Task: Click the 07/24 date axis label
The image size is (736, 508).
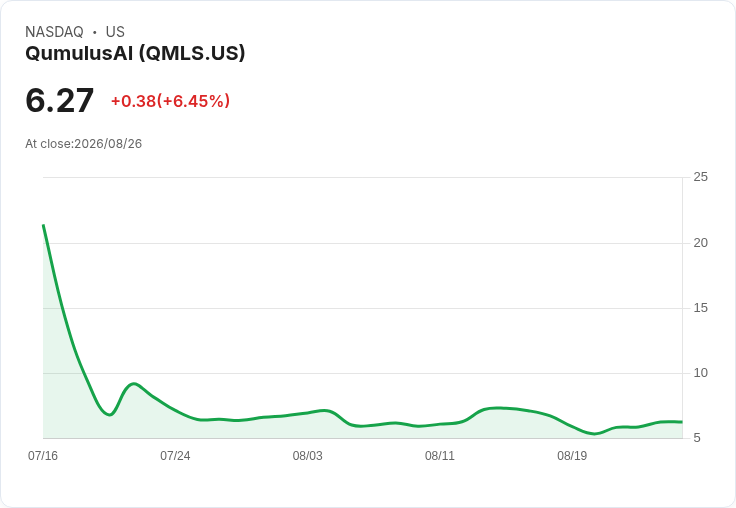Action: (x=175, y=455)
